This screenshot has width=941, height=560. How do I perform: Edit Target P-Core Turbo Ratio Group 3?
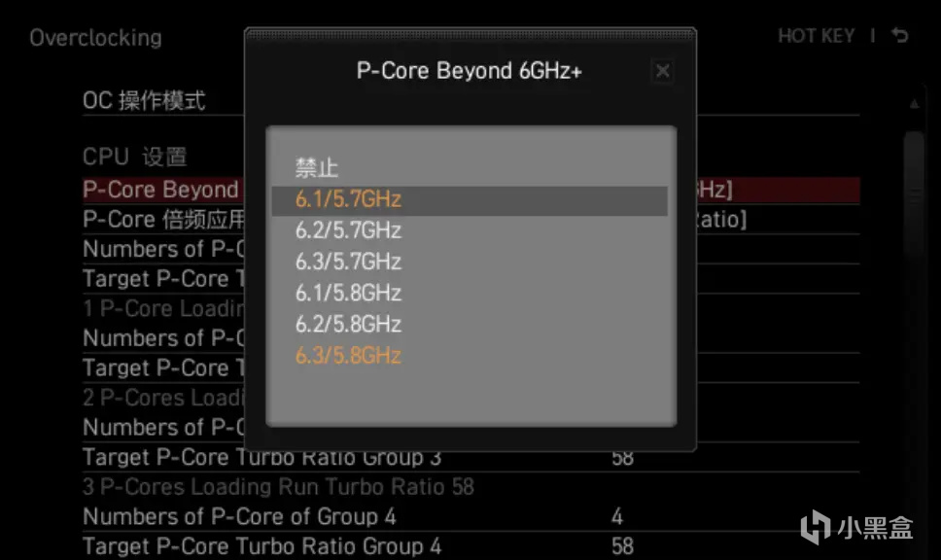[261, 457]
